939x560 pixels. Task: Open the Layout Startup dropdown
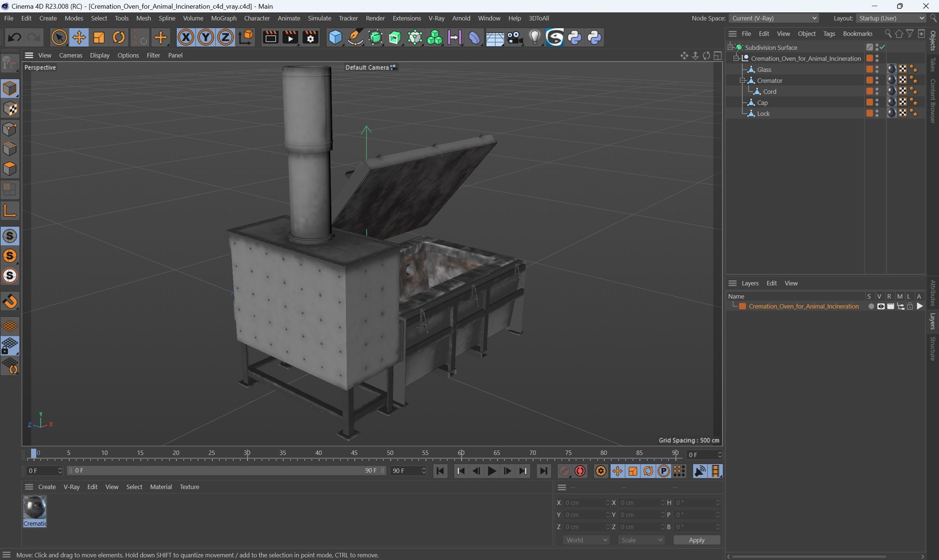891,18
